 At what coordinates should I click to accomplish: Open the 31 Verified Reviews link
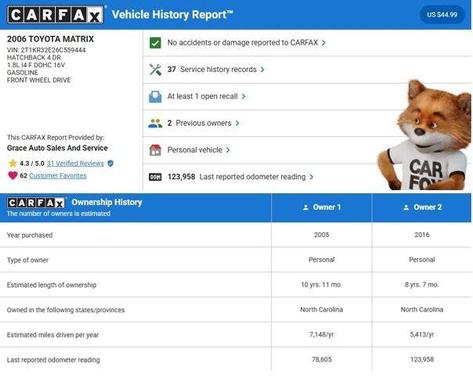(x=76, y=163)
